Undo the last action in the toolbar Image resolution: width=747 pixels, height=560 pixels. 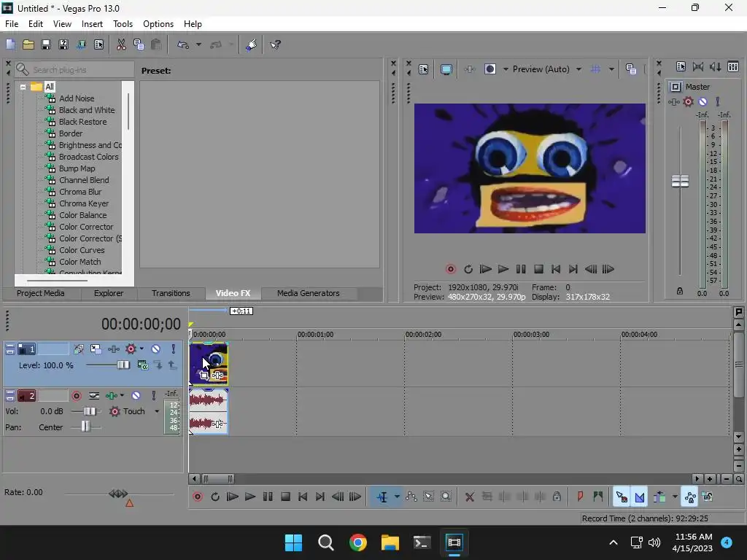pos(183,44)
